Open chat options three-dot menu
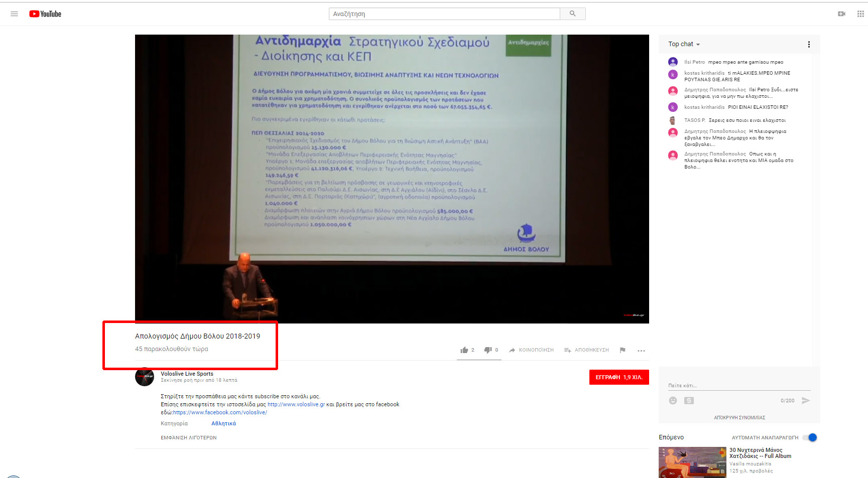 [x=809, y=44]
